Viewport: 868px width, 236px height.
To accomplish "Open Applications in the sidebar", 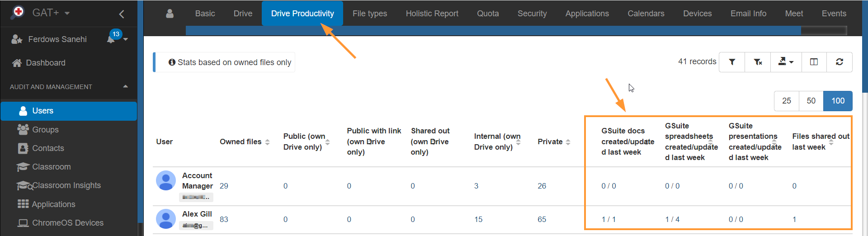I will coord(54,204).
